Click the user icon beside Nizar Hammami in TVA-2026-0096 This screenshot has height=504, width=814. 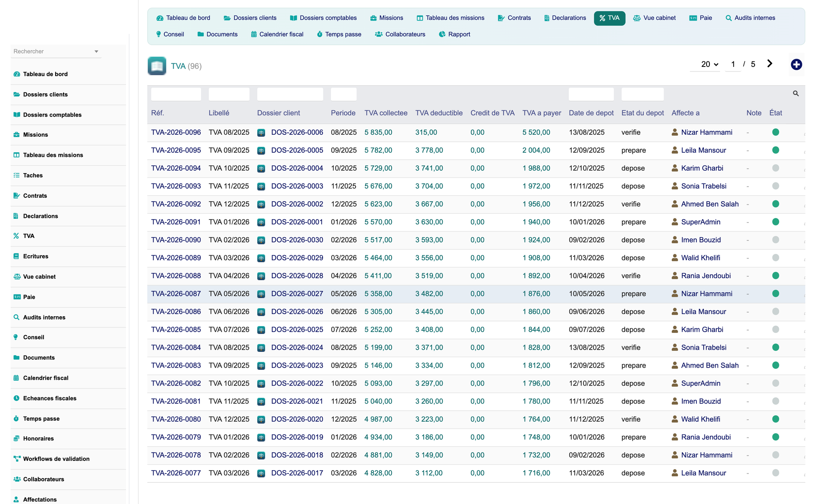pyautogui.click(x=675, y=132)
